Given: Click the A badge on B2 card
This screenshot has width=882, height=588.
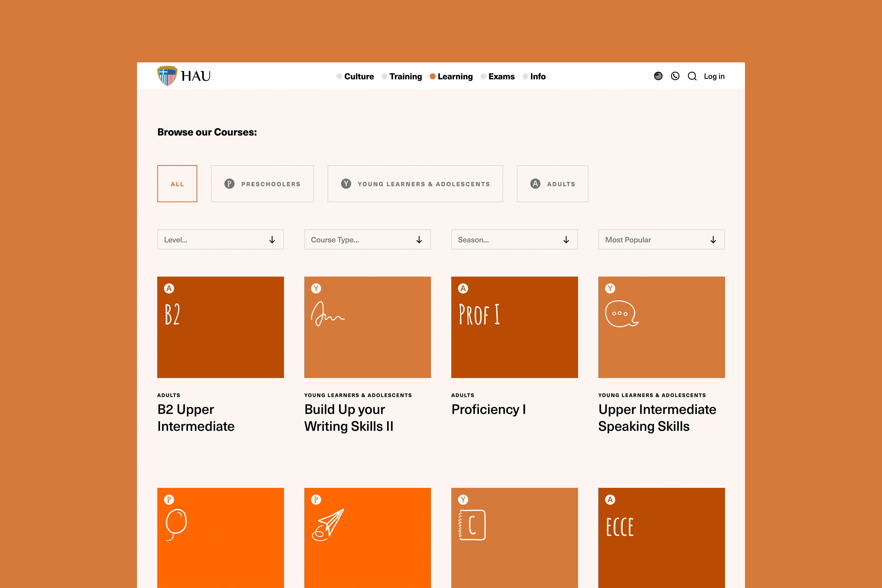Looking at the screenshot, I should tap(169, 288).
